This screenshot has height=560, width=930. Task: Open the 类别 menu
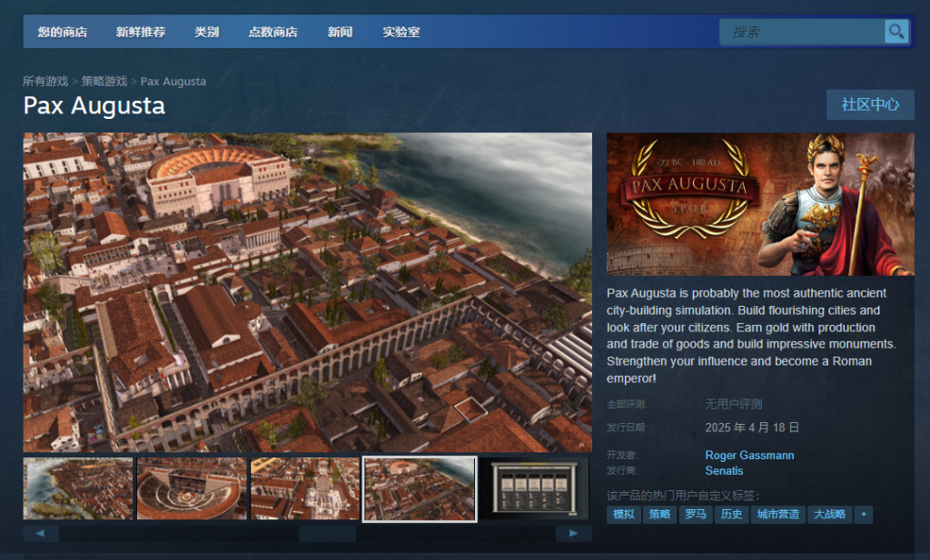coord(206,32)
